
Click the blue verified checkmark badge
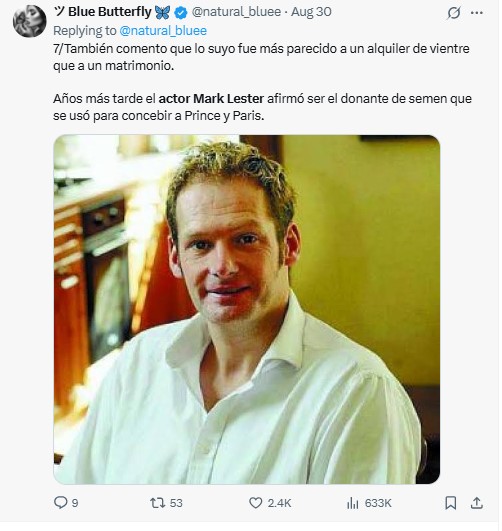[182, 13]
